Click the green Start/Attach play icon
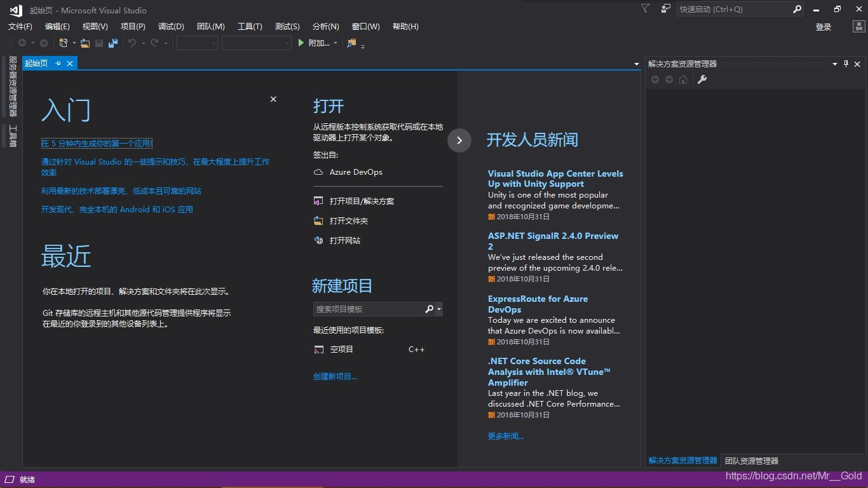 point(302,43)
